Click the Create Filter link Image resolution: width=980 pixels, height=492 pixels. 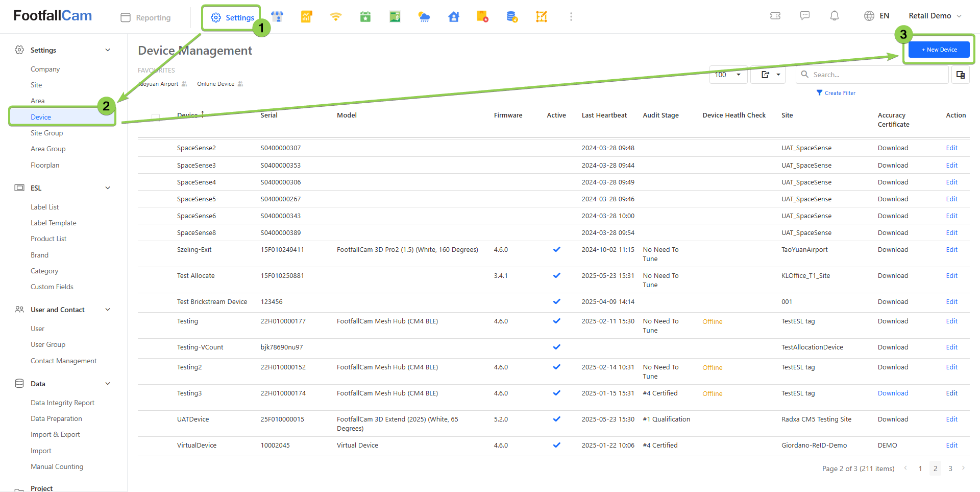point(836,93)
